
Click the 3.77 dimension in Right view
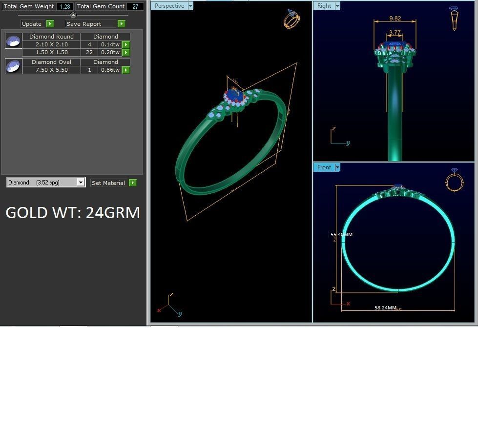pyautogui.click(x=395, y=32)
